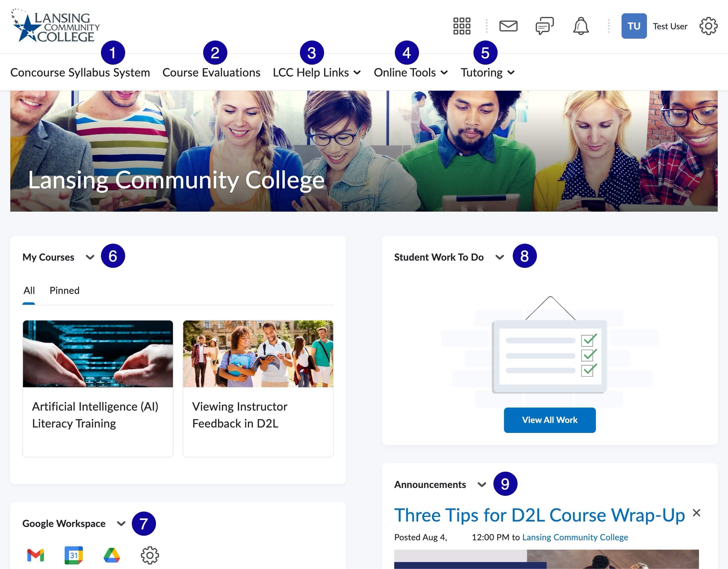This screenshot has width=728, height=569.
Task: Expand the Tutoring dropdown menu
Action: 487,73
